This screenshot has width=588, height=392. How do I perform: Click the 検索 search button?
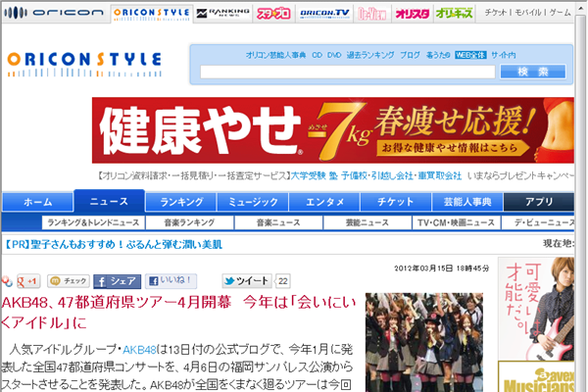tap(533, 72)
